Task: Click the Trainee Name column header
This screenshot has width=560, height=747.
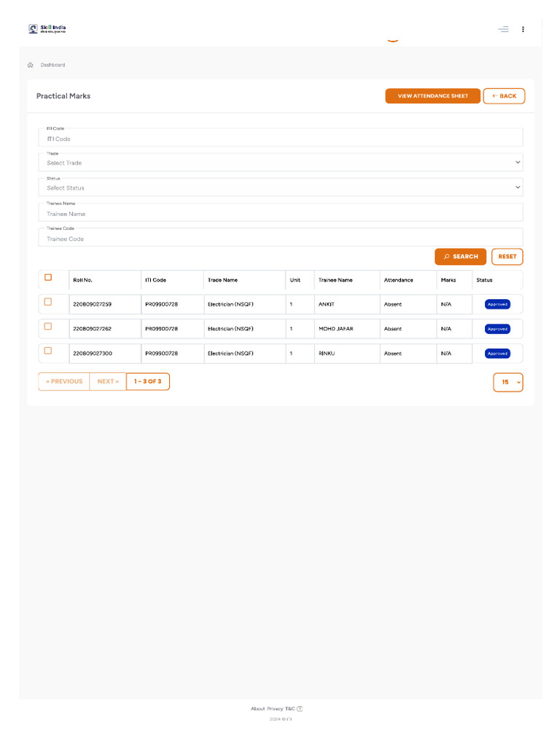Action: [335, 280]
